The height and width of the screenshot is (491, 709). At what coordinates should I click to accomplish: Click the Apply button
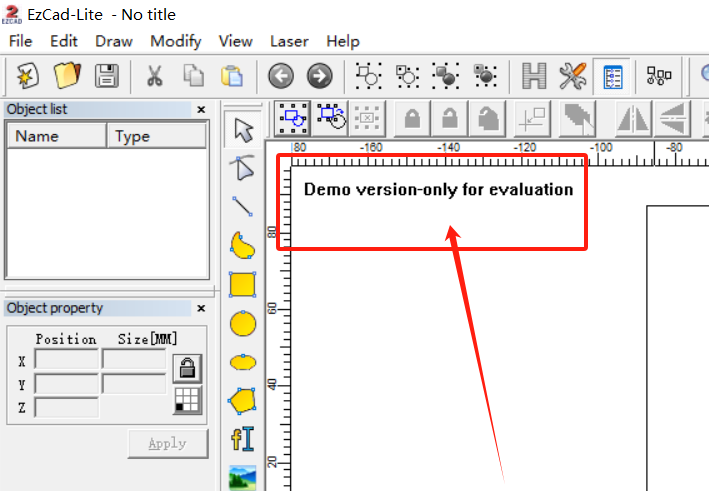[x=168, y=444]
